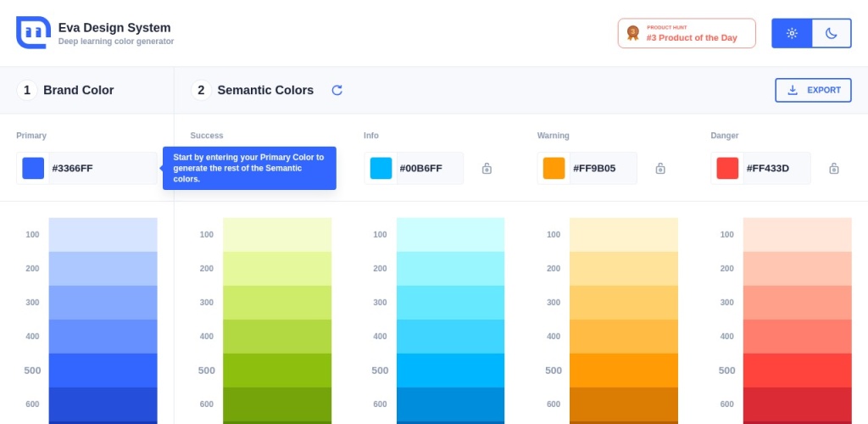Viewport: 868px width, 424px height.
Task: Click the Primary color #3366FF hex field
Action: tap(102, 169)
